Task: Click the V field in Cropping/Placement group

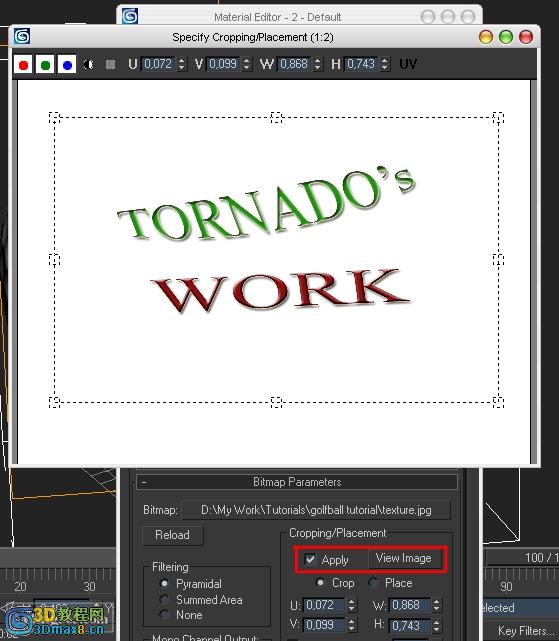Action: (x=325, y=625)
